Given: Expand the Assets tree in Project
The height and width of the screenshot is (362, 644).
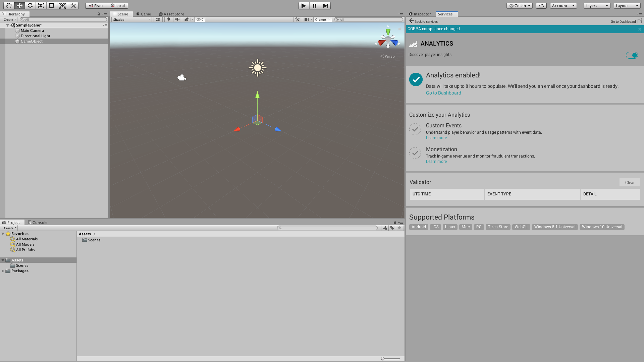Looking at the screenshot, I should pos(3,260).
